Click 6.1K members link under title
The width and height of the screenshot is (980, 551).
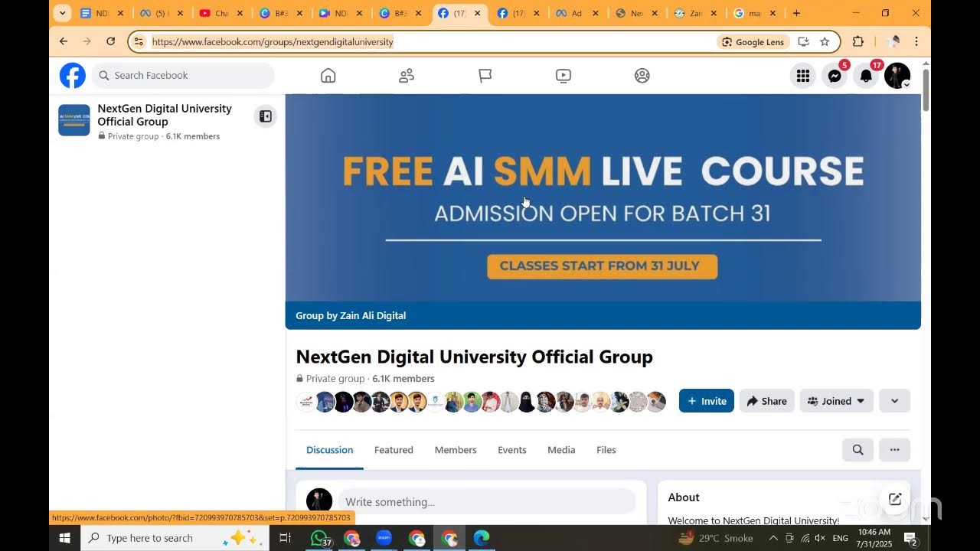pyautogui.click(x=403, y=379)
